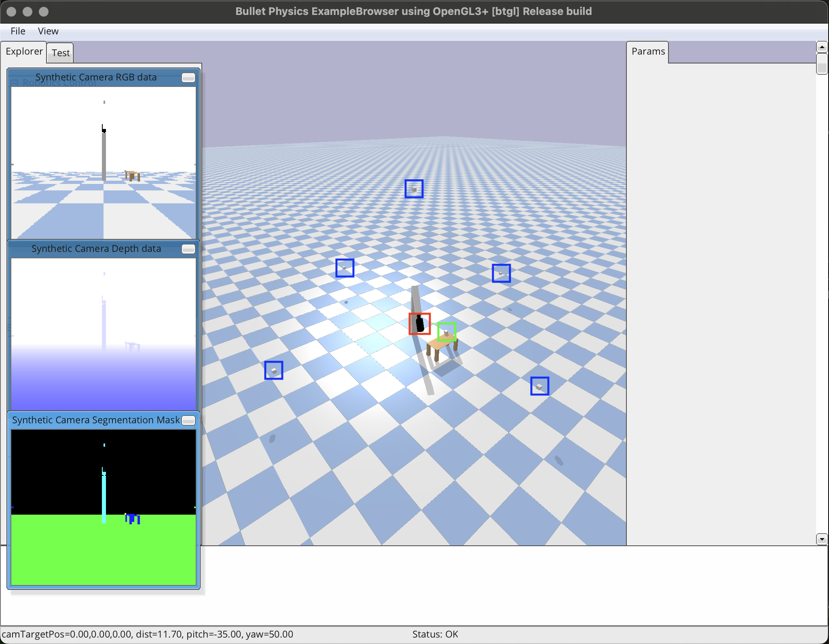Click the segmentation mask preview image
The height and width of the screenshot is (644, 829).
(x=104, y=505)
